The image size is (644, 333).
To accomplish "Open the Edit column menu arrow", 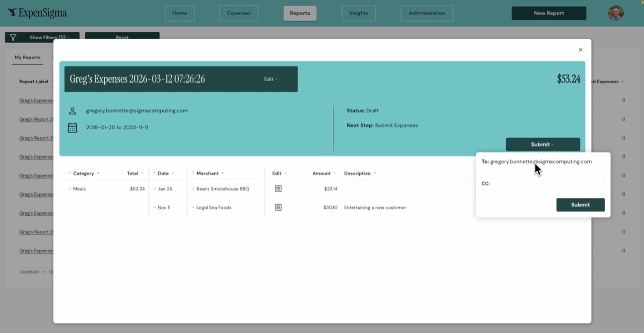I will click(285, 173).
